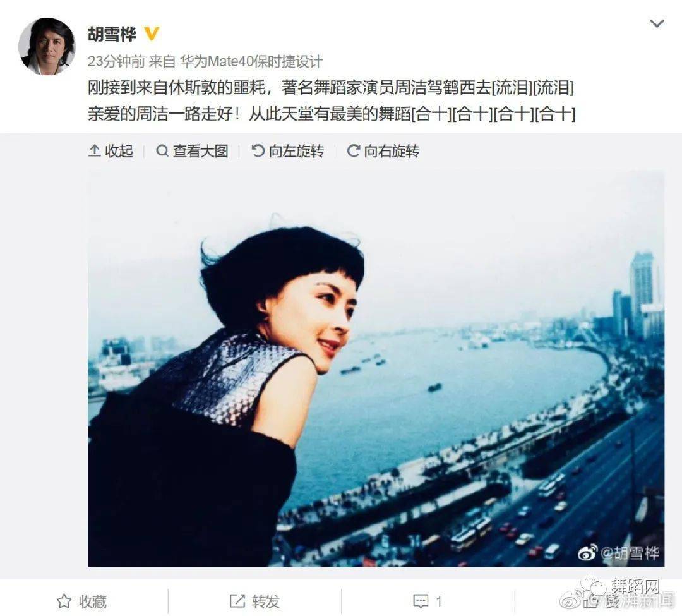Click 查看大图 to view full image
The width and height of the screenshot is (682, 616).
point(192,151)
